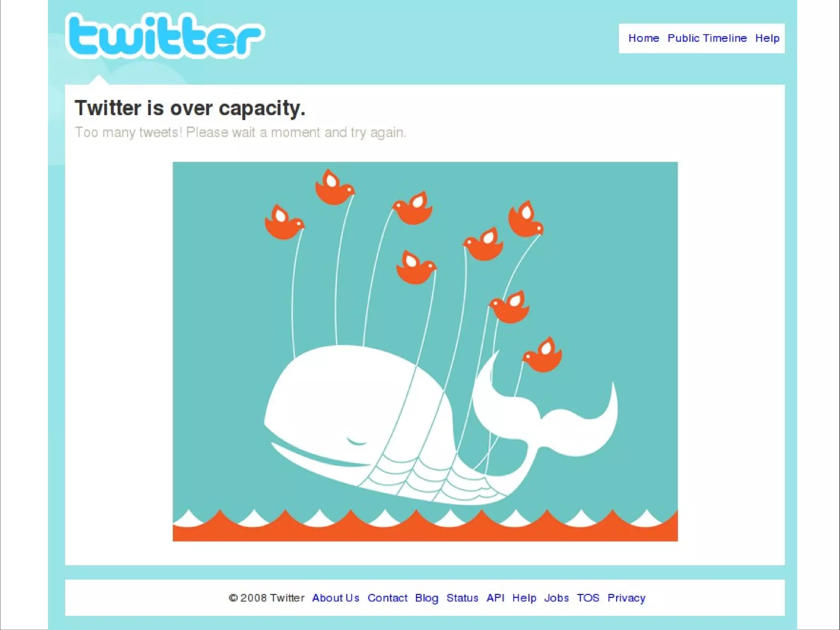Visit the Blog link in footer
This screenshot has height=630, width=840.
tap(427, 598)
